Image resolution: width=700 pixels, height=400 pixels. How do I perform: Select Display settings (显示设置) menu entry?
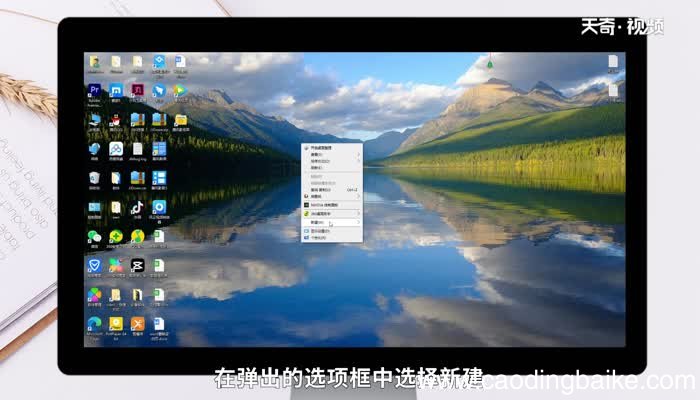332,231
